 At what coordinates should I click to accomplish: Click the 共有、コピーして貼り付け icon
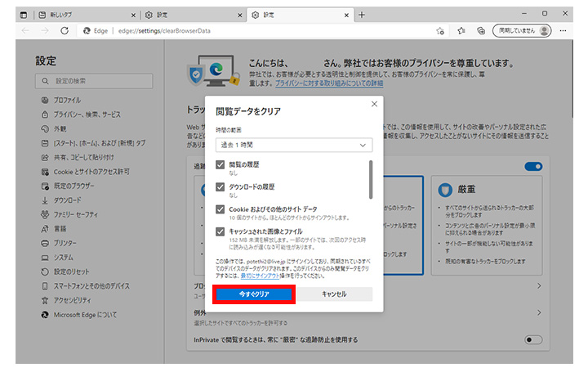click(x=45, y=157)
